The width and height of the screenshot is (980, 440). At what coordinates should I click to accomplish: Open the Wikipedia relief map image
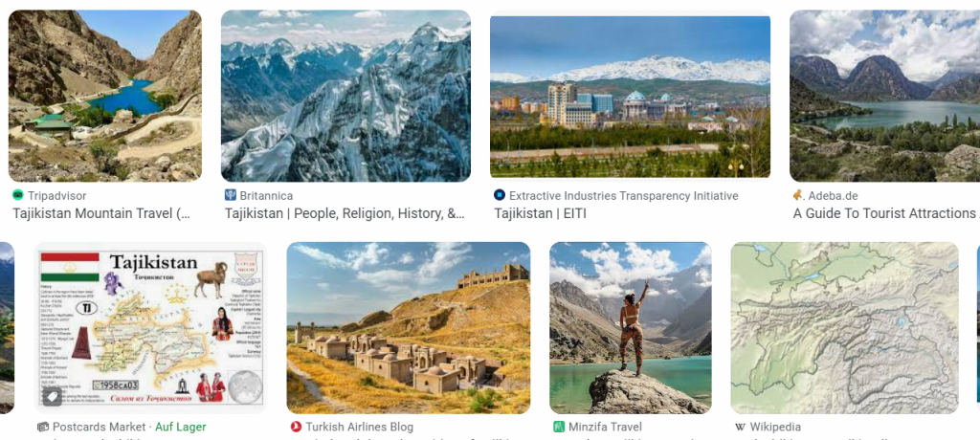pos(844,328)
